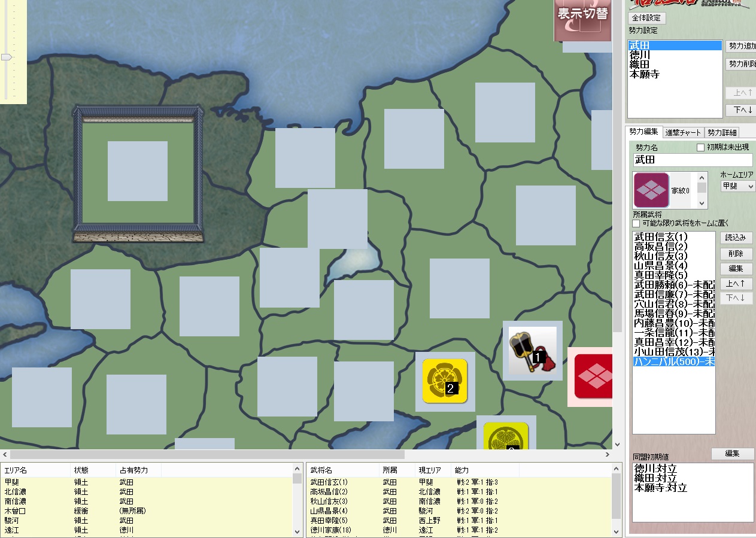Viewport: 756px width, 538px height.
Task: Click map horizontal scrollbar left arrow
Action: tap(5, 455)
